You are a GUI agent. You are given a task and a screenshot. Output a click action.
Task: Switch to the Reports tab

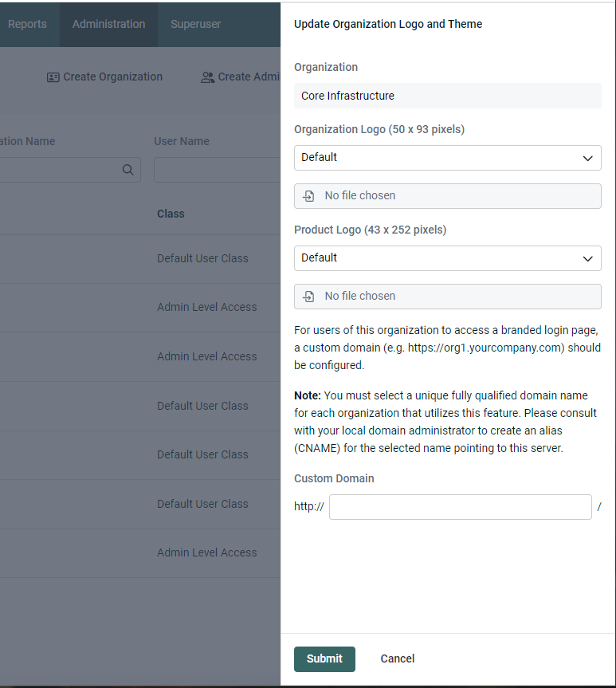pyautogui.click(x=27, y=24)
